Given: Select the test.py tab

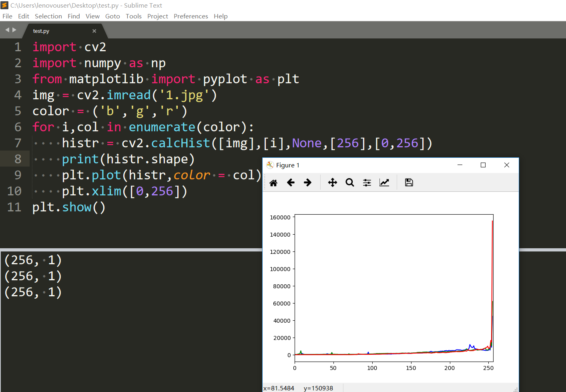Looking at the screenshot, I should click(64, 31).
